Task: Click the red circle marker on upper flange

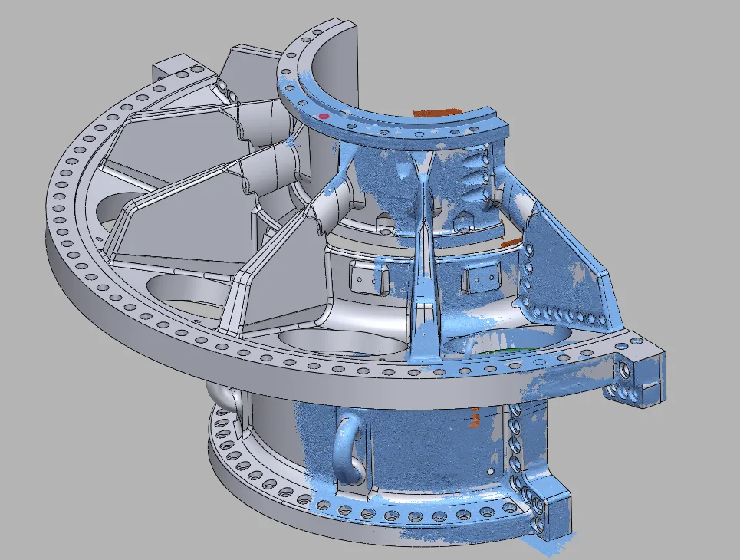Action: pos(324,116)
